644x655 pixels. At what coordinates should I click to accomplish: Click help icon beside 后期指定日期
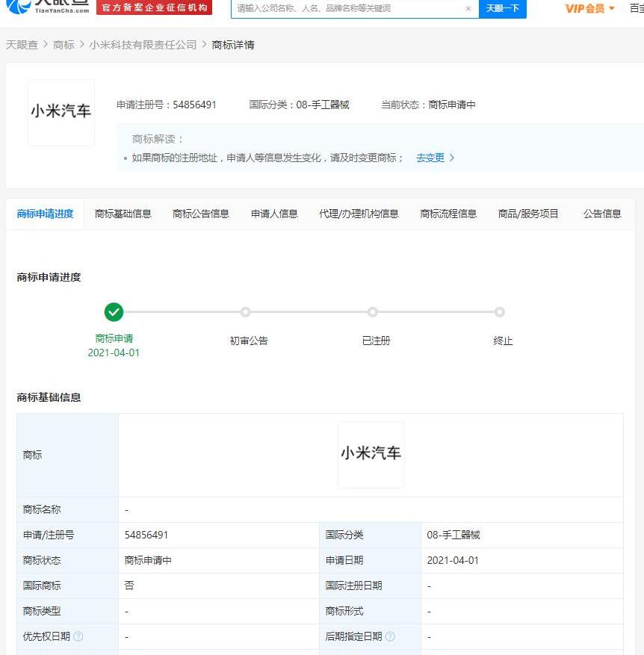(x=390, y=636)
